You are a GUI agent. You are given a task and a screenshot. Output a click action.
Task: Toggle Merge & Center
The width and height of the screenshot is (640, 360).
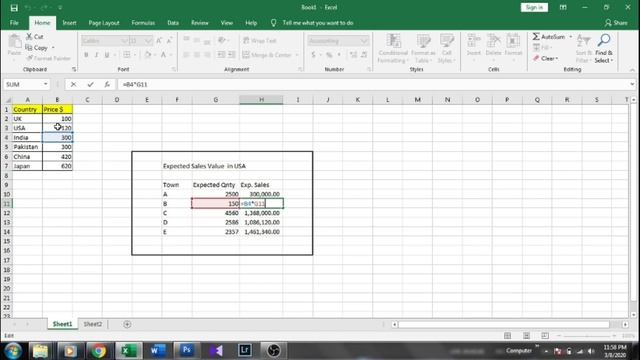tap(267, 55)
